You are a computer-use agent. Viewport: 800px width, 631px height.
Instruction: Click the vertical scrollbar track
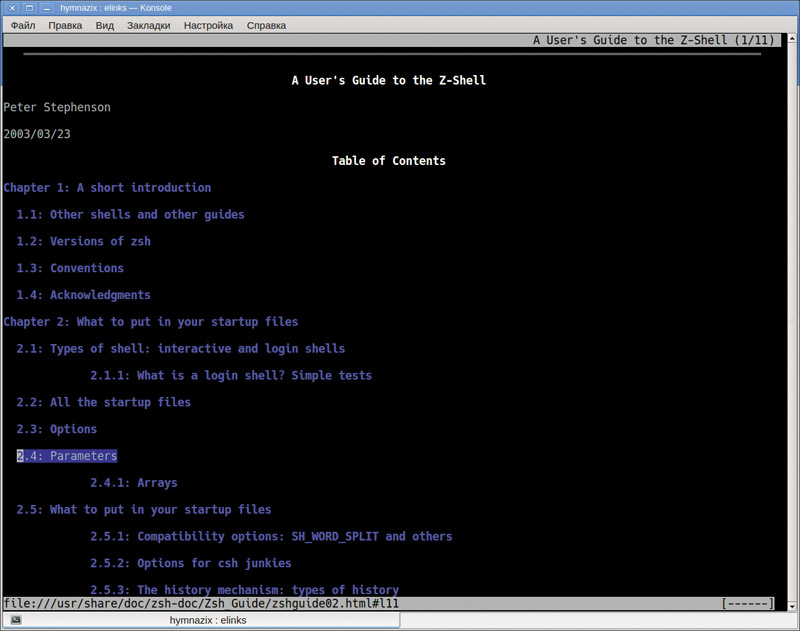pyautogui.click(x=792, y=322)
